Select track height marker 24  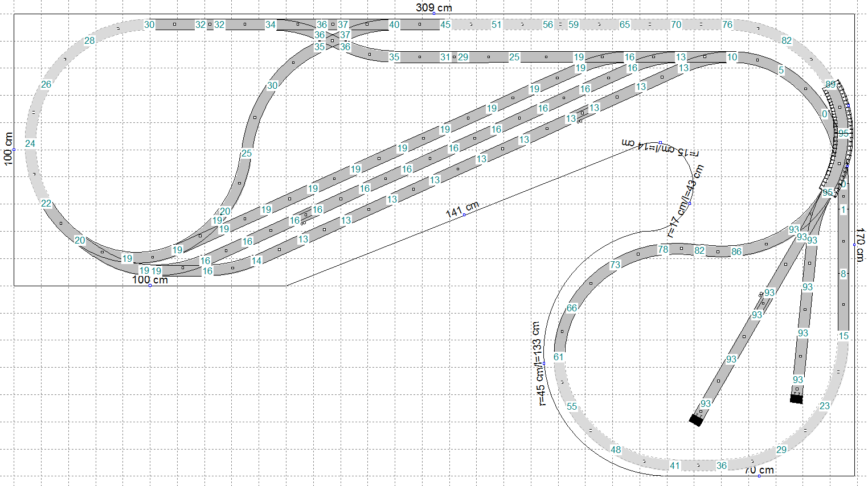[30, 143]
